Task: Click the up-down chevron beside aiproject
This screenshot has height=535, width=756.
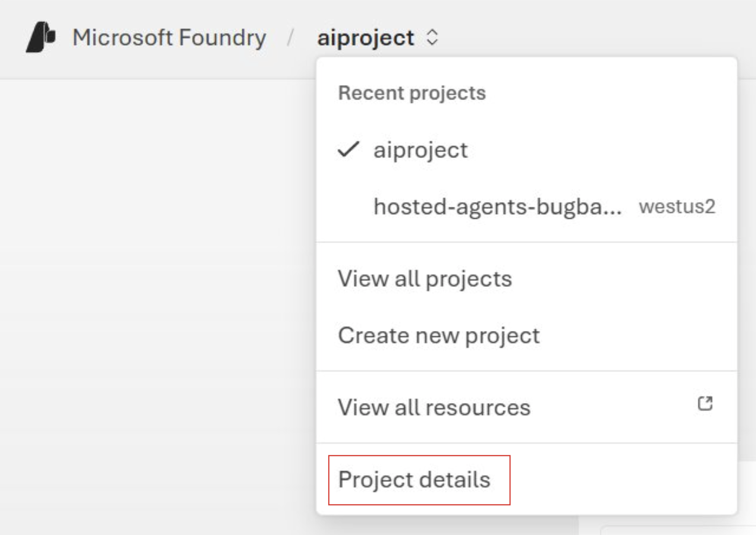Action: (432, 38)
